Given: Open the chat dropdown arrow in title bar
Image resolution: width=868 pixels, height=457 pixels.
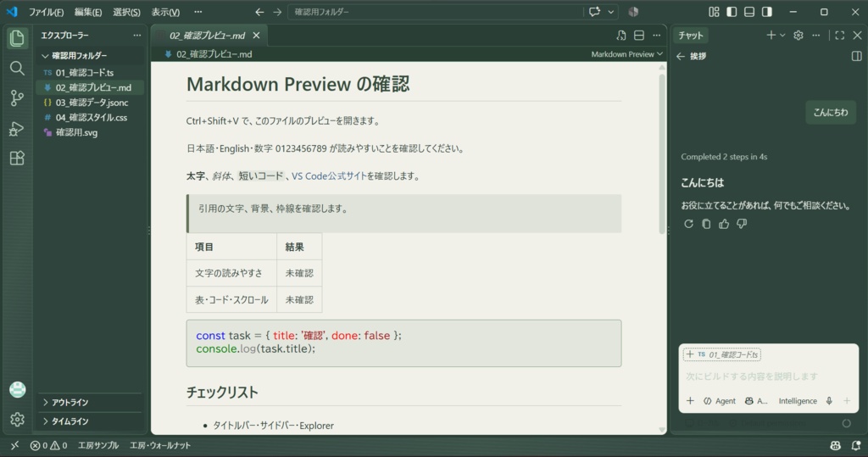Looking at the screenshot, I should click(x=611, y=12).
